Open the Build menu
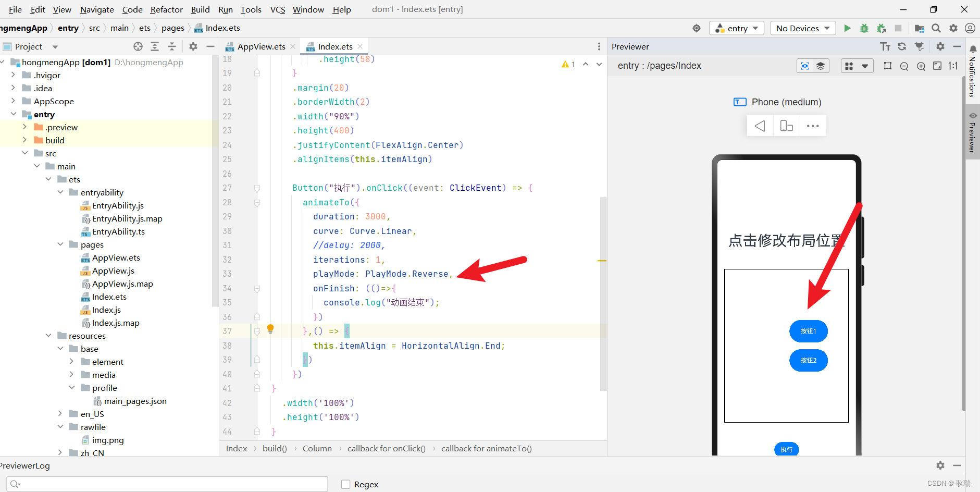Viewport: 980px width, 492px height. pyautogui.click(x=200, y=9)
